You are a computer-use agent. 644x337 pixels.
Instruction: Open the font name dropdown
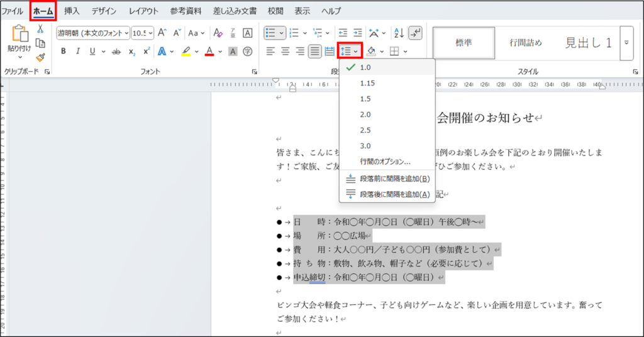click(126, 33)
